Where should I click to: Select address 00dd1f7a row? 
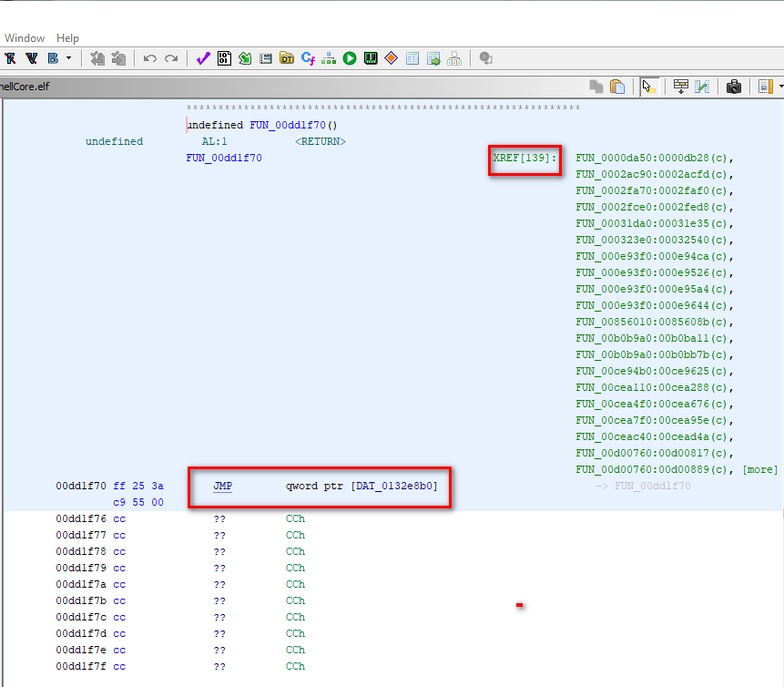(x=81, y=584)
